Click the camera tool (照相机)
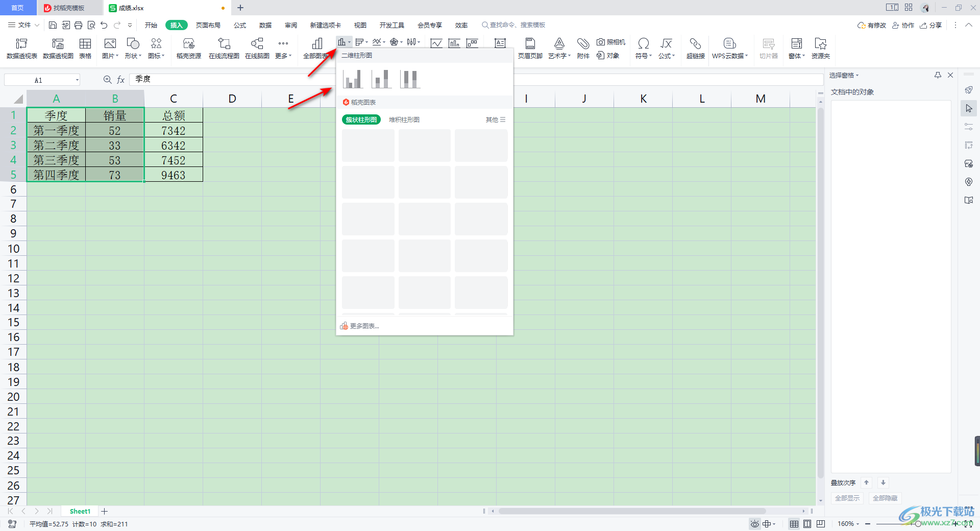980x531 pixels. click(x=611, y=42)
